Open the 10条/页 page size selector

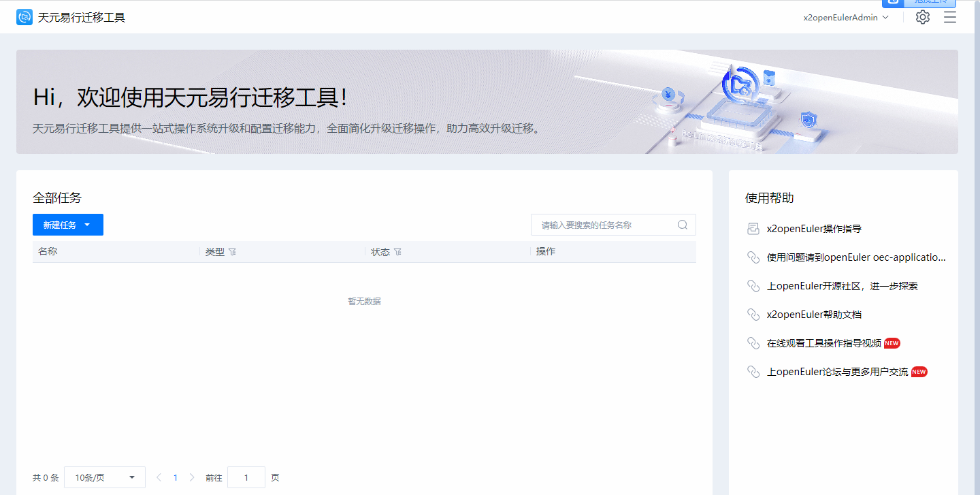pos(105,477)
